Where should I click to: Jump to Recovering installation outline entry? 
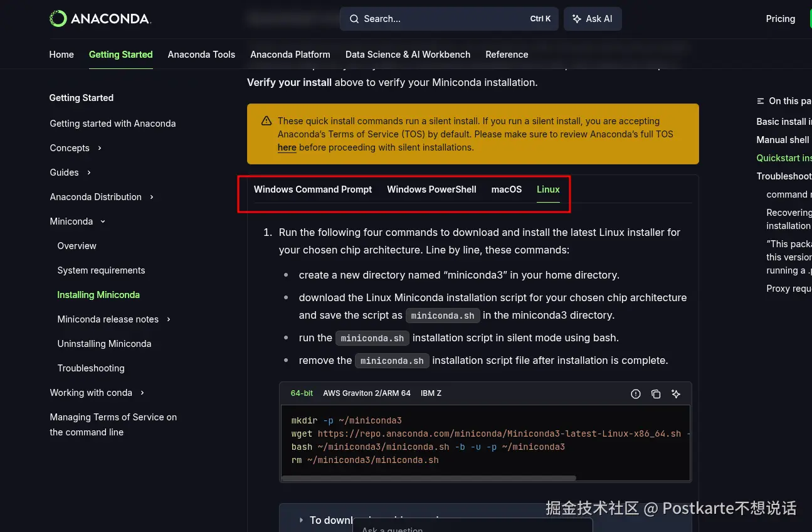point(789,219)
